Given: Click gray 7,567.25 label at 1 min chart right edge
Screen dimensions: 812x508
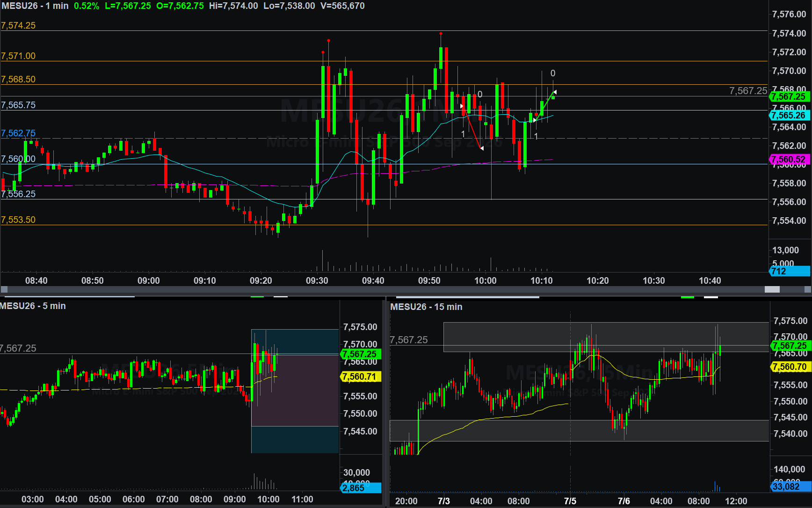Looking at the screenshot, I should (748, 91).
